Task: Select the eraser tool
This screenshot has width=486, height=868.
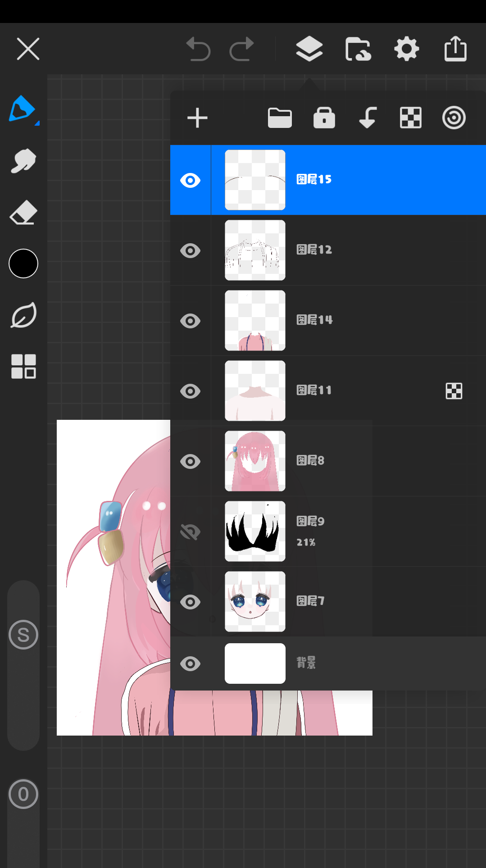Action: (x=23, y=213)
